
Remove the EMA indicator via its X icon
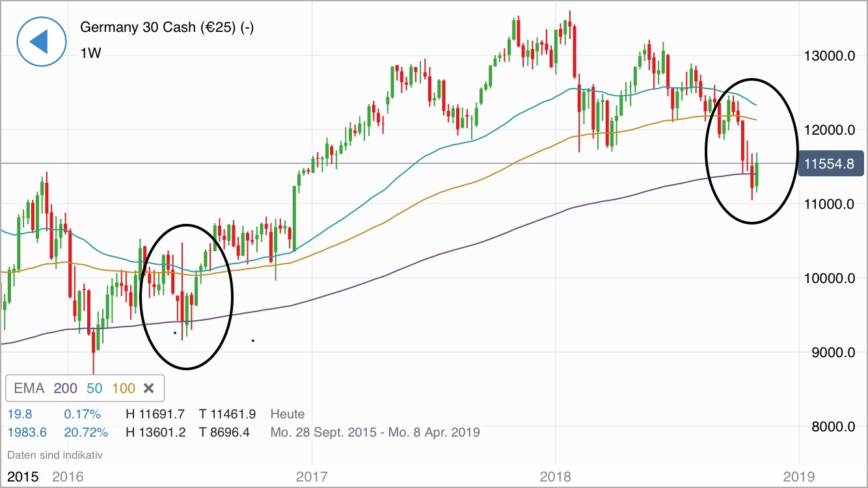[x=149, y=388]
